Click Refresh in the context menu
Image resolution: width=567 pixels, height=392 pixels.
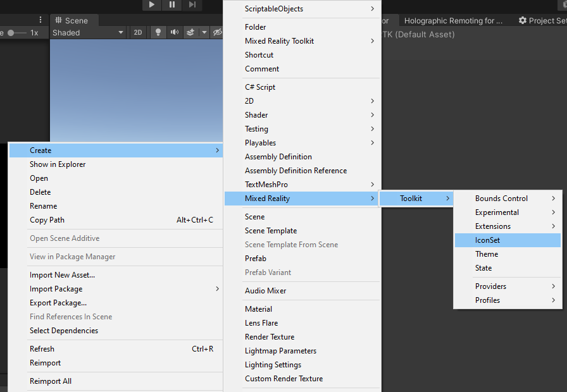click(x=42, y=348)
